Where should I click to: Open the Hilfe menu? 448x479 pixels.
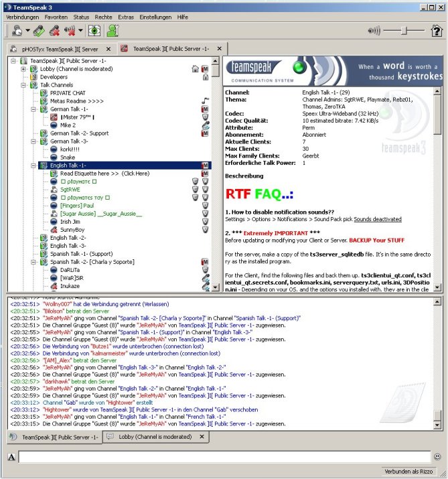pos(183,17)
